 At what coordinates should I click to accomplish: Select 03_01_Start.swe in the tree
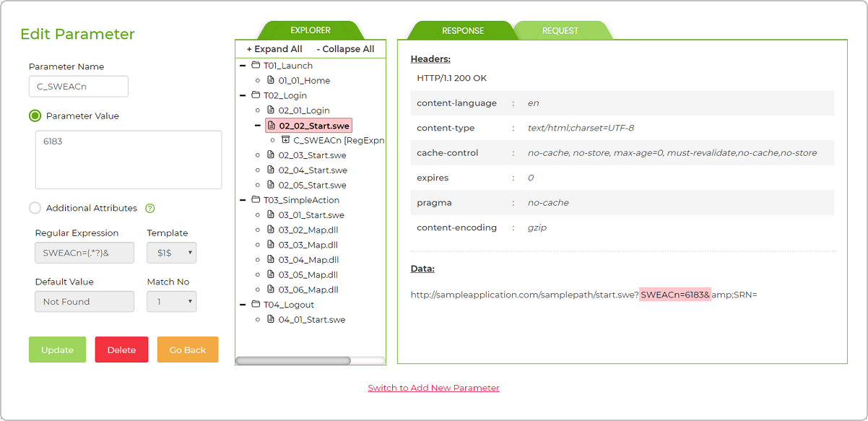[311, 214]
